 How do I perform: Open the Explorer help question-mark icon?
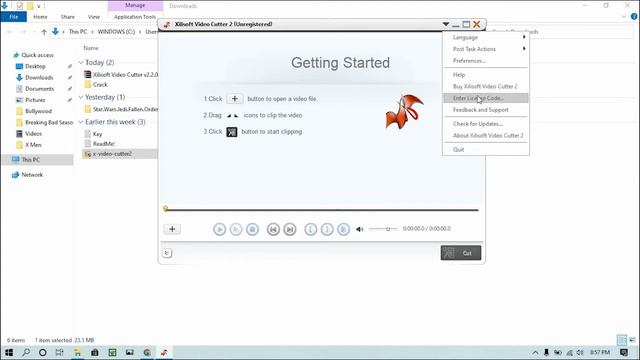tap(634, 17)
